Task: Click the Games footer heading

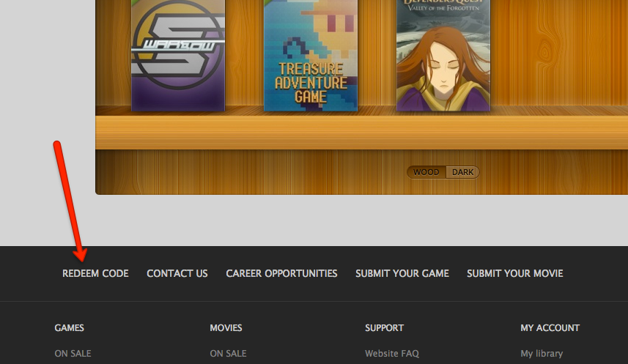Action: [x=70, y=328]
